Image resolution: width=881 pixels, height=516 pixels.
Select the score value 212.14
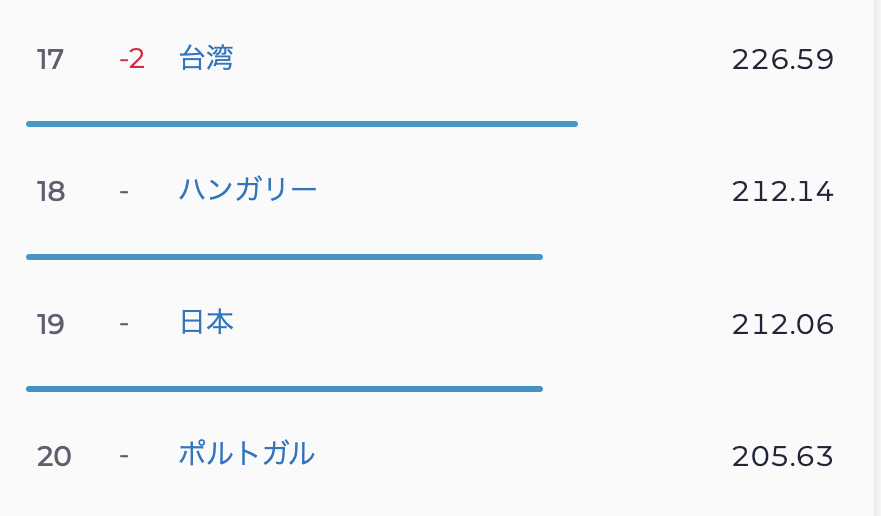point(782,191)
